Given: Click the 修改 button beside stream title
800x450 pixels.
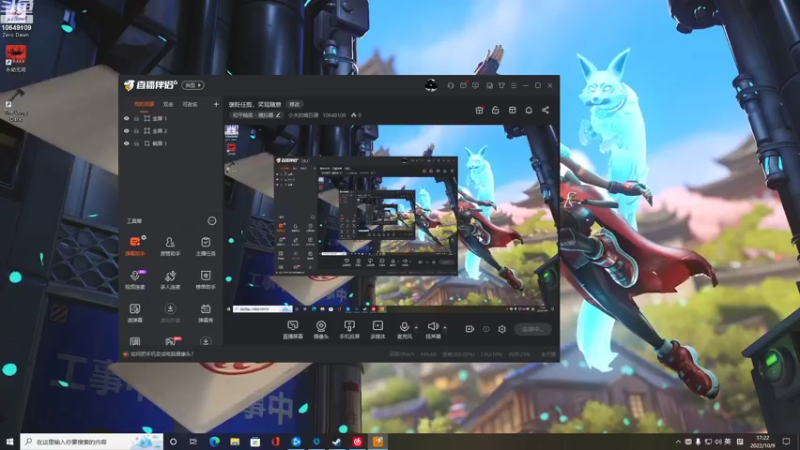Looking at the screenshot, I should [x=294, y=104].
